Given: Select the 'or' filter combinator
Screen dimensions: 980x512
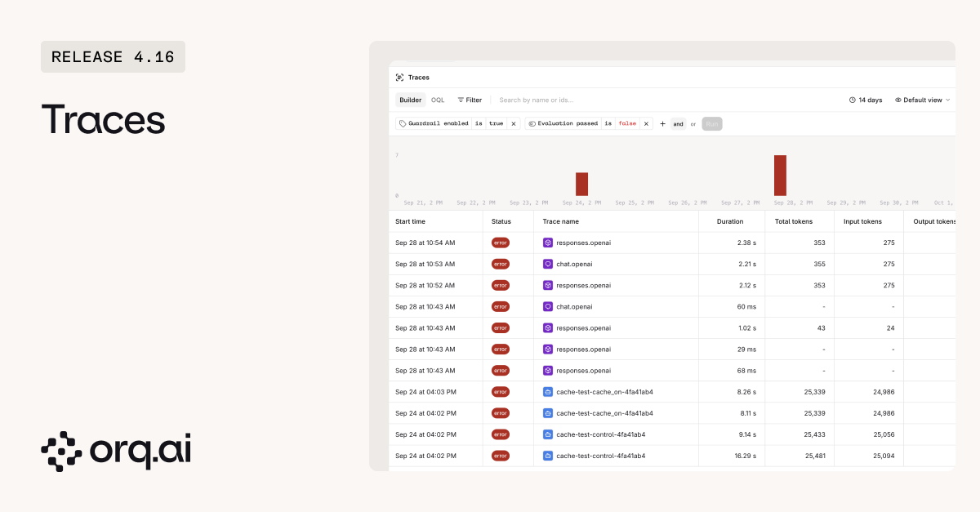Looking at the screenshot, I should (693, 124).
